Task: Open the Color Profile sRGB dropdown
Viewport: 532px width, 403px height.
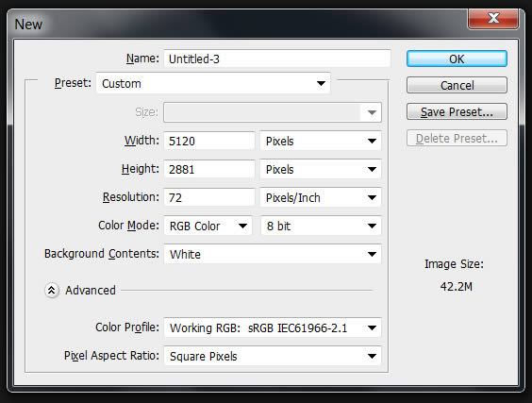Action: pos(273,327)
